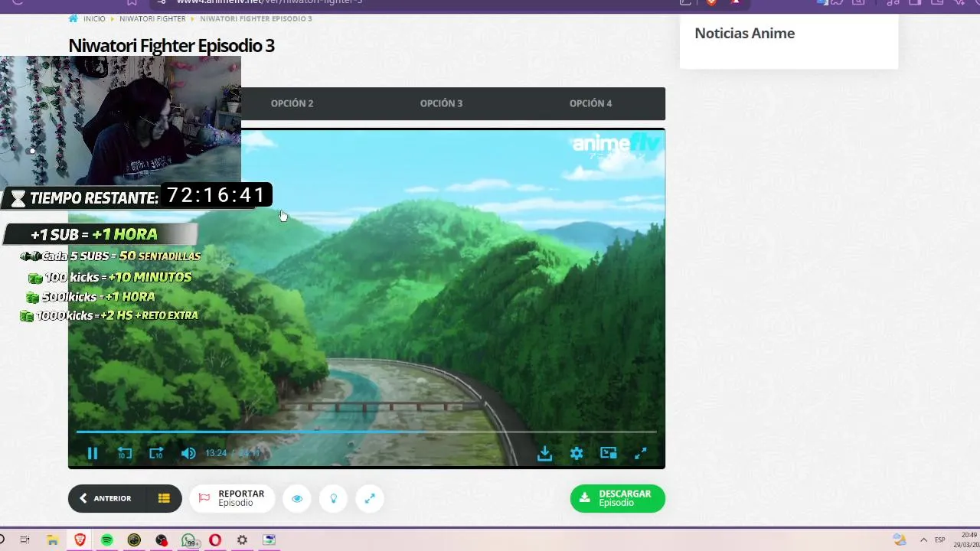Enable picture-in-picture mode in the player

pos(609,453)
